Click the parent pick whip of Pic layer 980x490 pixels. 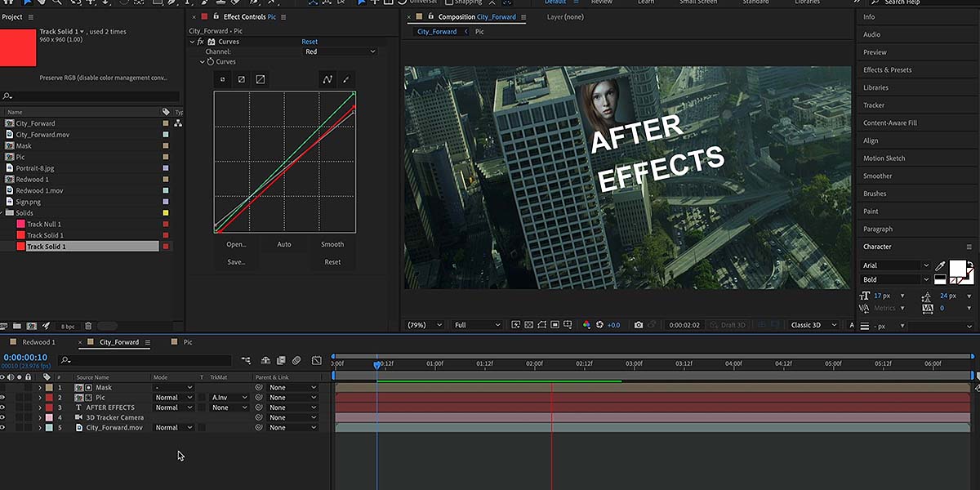coord(259,398)
